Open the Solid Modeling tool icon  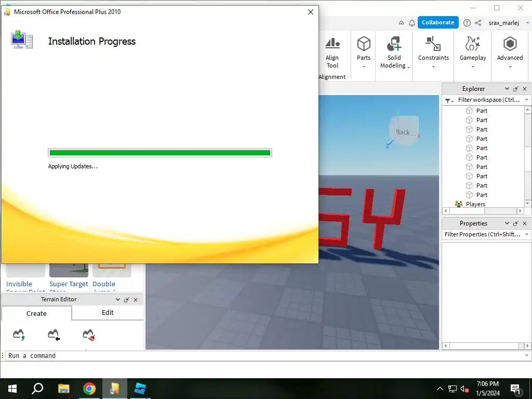point(394,44)
